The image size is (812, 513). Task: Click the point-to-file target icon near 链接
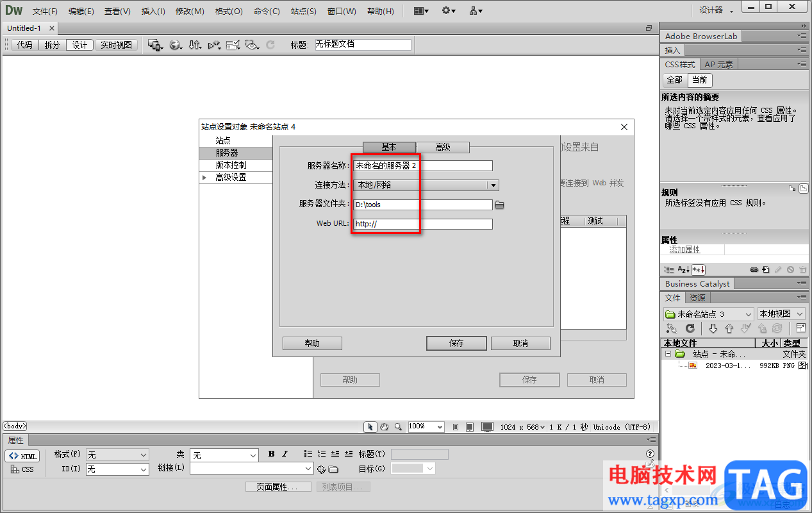point(322,469)
